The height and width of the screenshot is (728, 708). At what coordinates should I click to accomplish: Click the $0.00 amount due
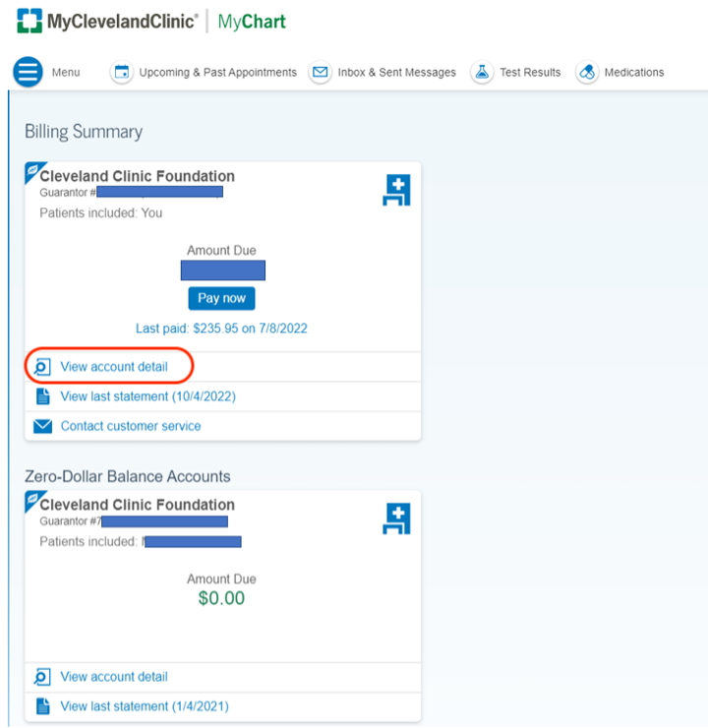pyautogui.click(x=221, y=598)
